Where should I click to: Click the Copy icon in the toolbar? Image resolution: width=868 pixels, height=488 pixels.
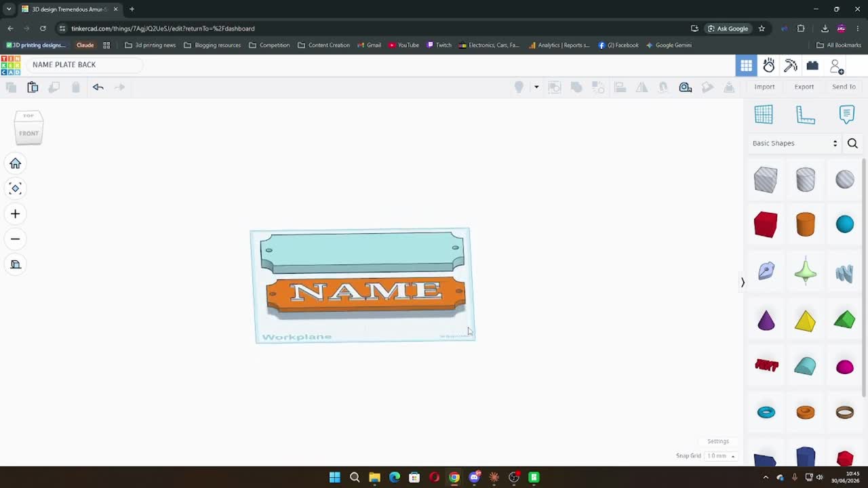(x=11, y=87)
